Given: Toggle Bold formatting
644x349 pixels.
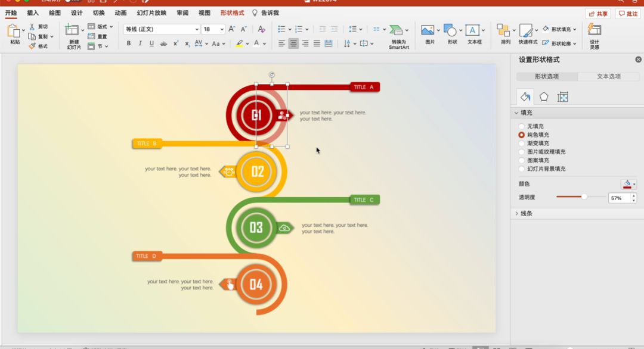Looking at the screenshot, I should [129, 43].
